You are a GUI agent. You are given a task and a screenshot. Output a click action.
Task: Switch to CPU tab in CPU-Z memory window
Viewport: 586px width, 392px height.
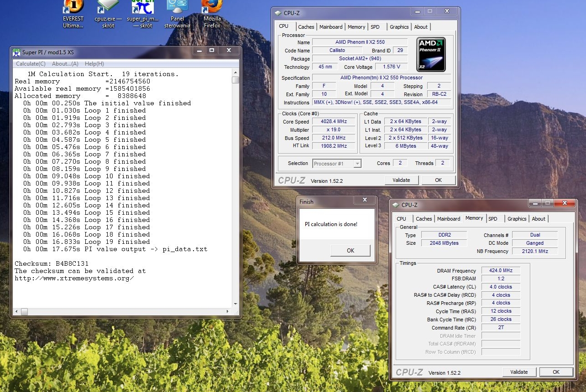click(x=402, y=219)
